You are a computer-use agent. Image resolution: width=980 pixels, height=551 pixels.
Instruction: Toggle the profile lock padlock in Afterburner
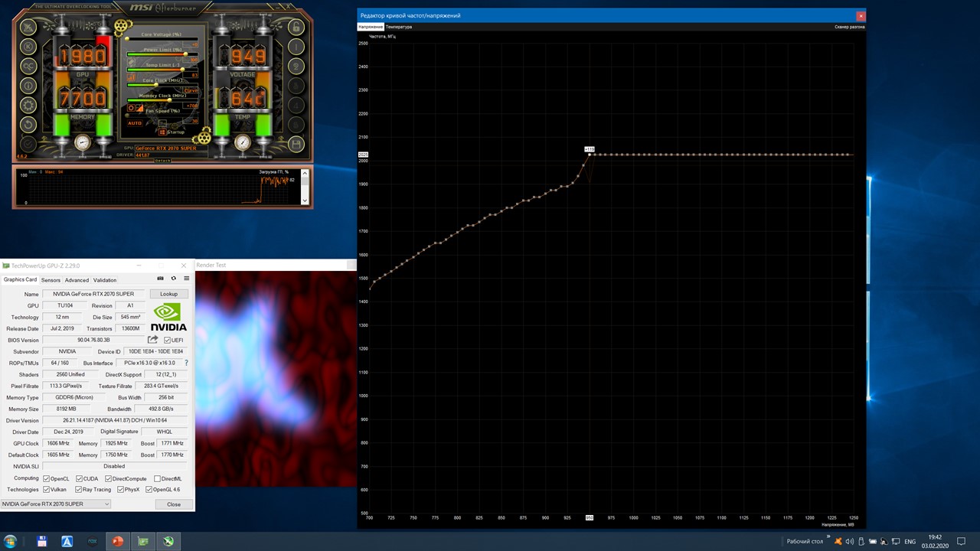[297, 26]
